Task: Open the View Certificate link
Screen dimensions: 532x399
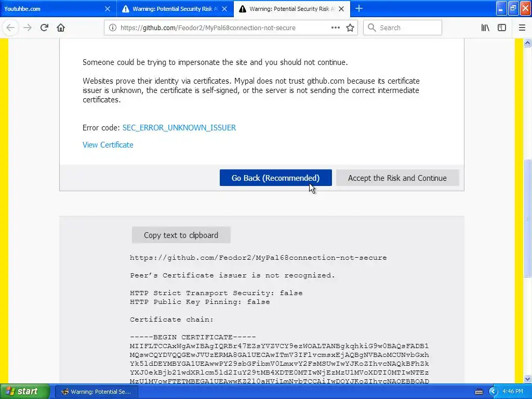Action: click(x=108, y=145)
